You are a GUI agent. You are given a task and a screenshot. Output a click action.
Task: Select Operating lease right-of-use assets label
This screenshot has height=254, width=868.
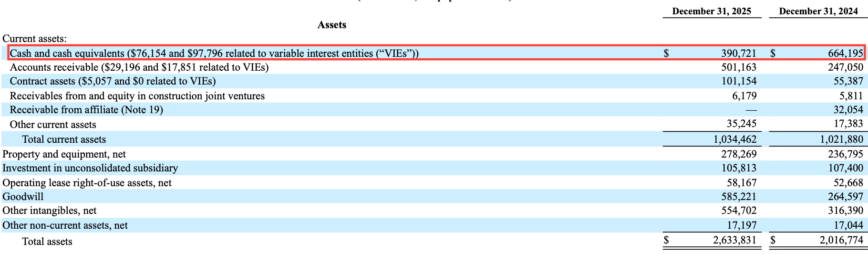pyautogui.click(x=87, y=183)
